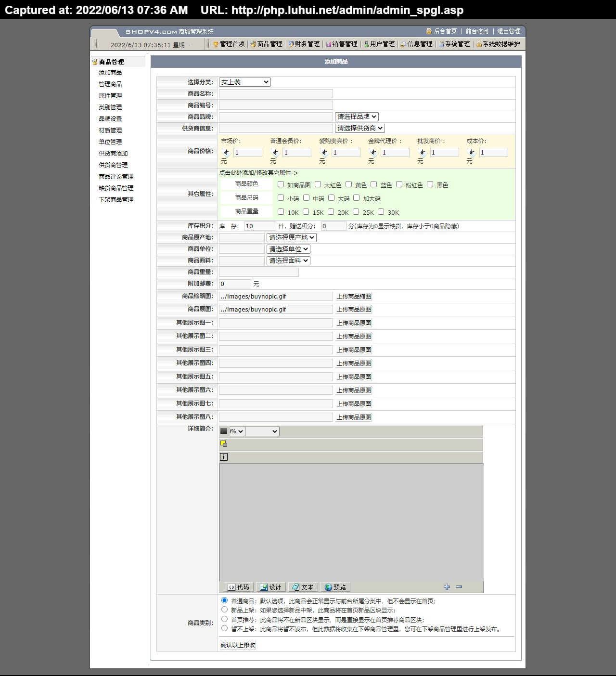This screenshot has height=676, width=616.
Task: Open 品牌设置 in the left sidebar
Action: (110, 119)
